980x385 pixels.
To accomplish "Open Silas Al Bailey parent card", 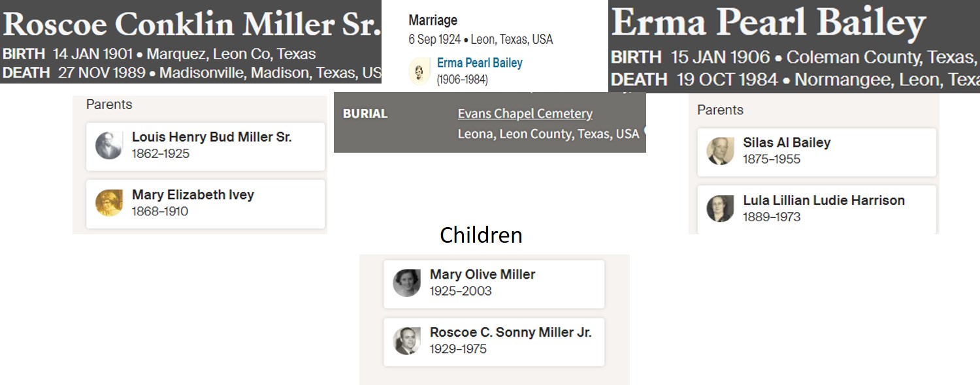I will pyautogui.click(x=817, y=152).
